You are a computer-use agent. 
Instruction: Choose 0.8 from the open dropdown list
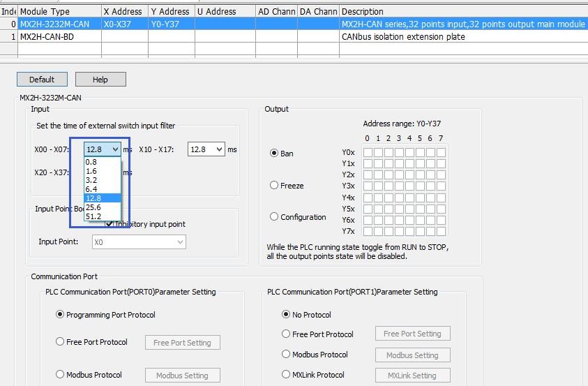tap(91, 162)
